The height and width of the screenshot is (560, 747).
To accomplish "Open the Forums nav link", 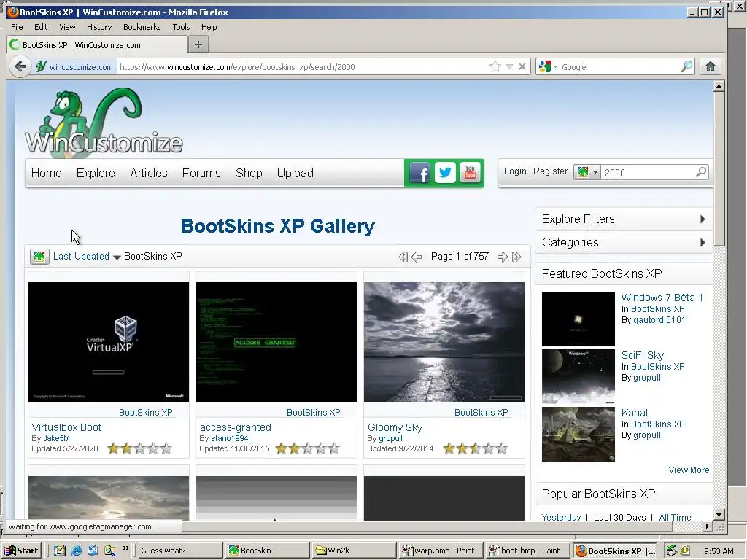I will 201,173.
